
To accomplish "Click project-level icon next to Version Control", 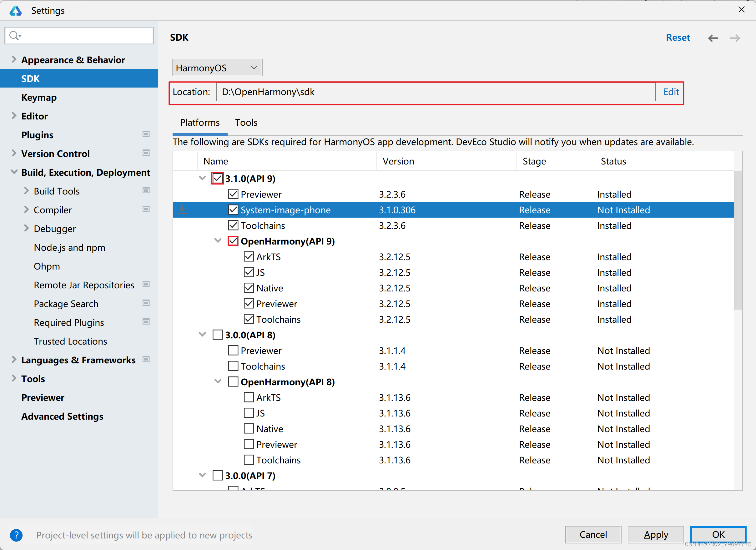I will pyautogui.click(x=146, y=153).
